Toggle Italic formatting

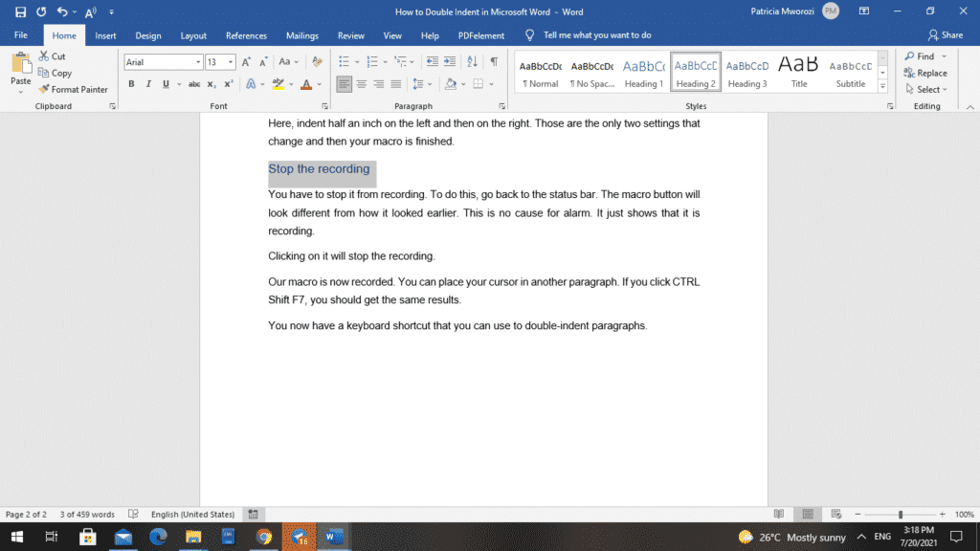pos(148,84)
